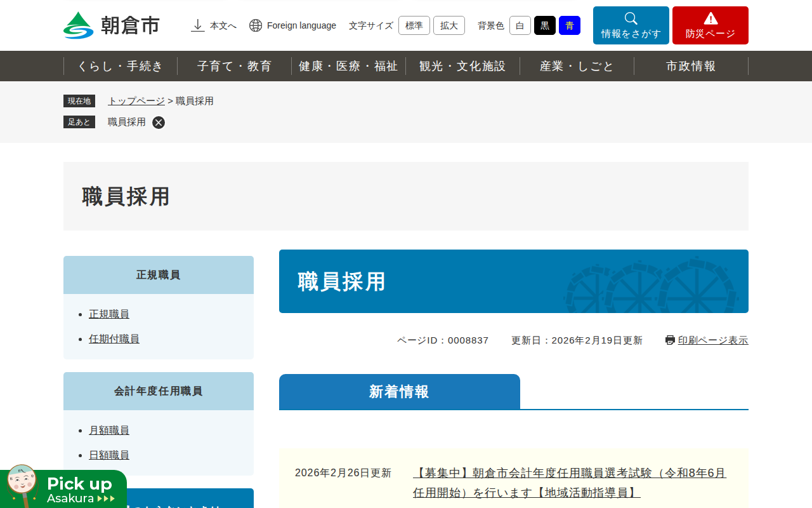Select the white background color option
The image size is (812, 508).
click(520, 25)
